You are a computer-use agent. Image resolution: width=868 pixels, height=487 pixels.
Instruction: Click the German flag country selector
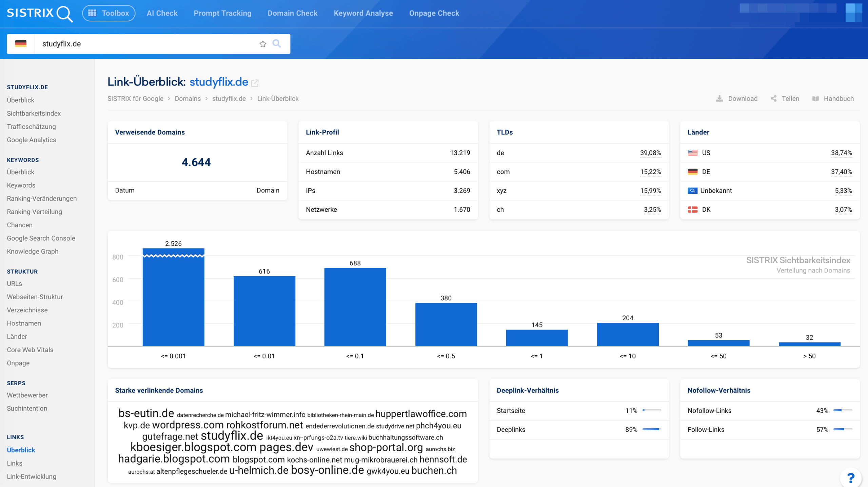pyautogui.click(x=21, y=44)
